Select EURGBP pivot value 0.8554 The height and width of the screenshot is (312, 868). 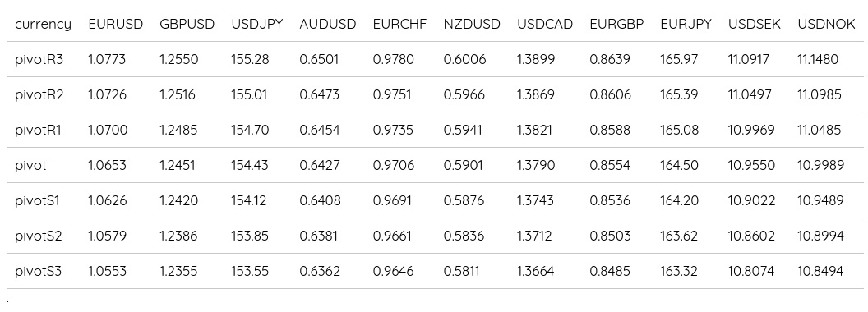[x=610, y=165]
